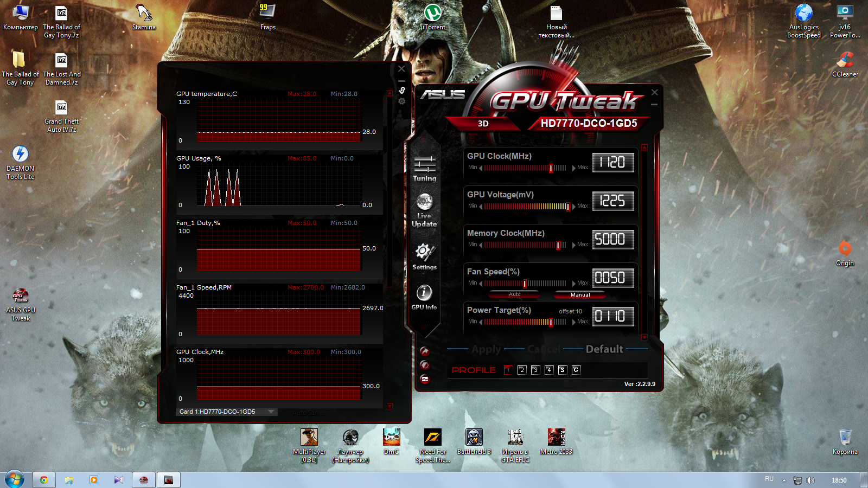Increase Fan Speed with Max arrow

tap(574, 284)
